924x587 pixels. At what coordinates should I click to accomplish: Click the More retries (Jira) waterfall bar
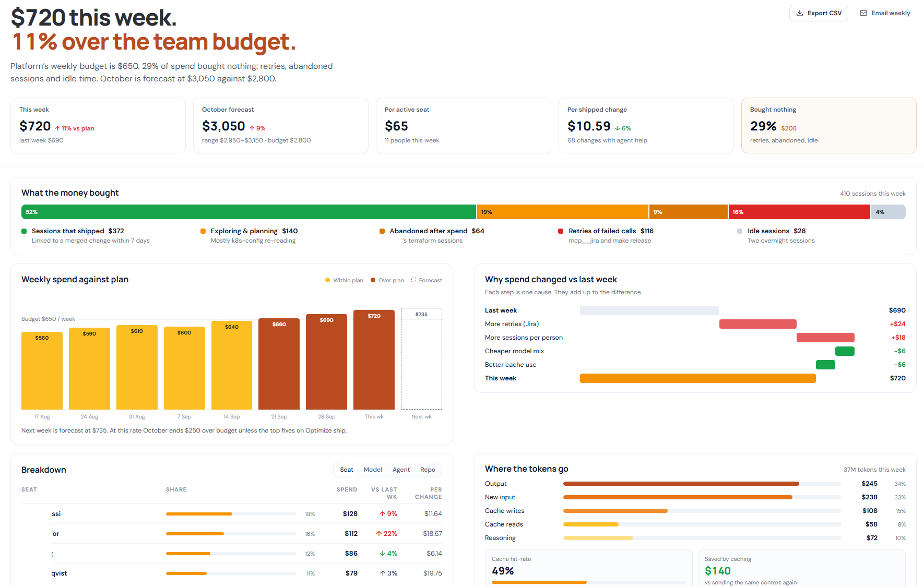click(758, 324)
